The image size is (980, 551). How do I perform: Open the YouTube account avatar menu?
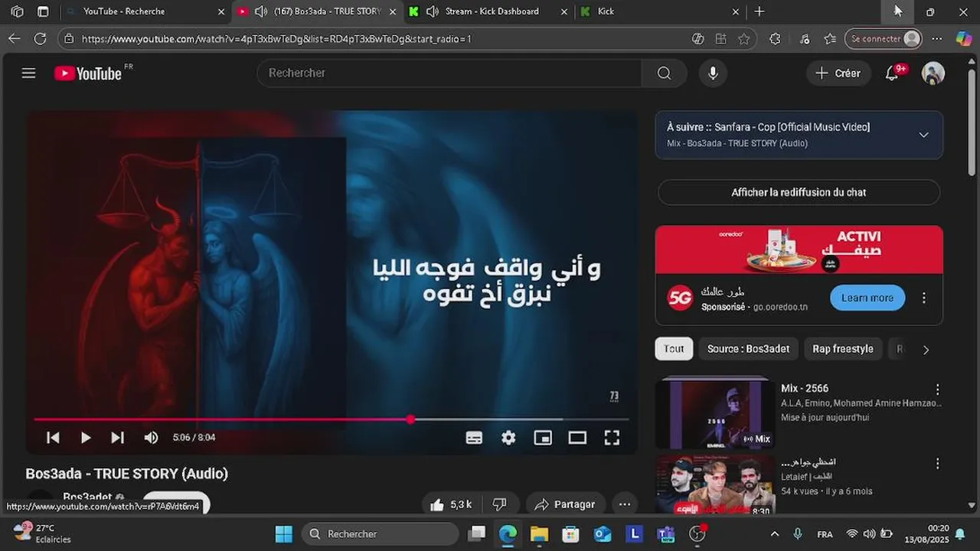point(933,73)
